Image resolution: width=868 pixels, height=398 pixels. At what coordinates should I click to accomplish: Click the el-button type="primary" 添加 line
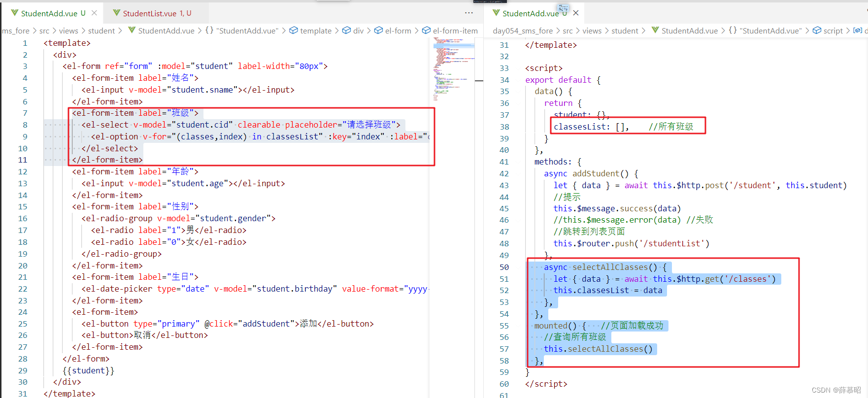click(228, 324)
